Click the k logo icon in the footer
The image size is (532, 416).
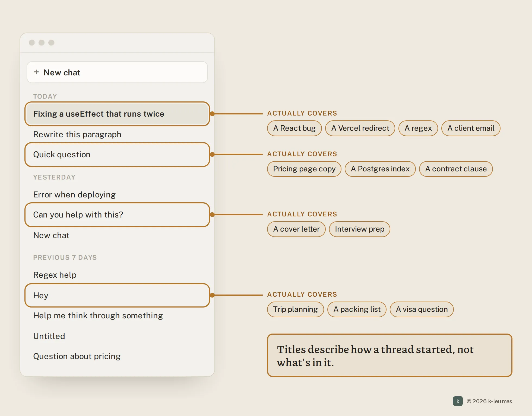458,401
